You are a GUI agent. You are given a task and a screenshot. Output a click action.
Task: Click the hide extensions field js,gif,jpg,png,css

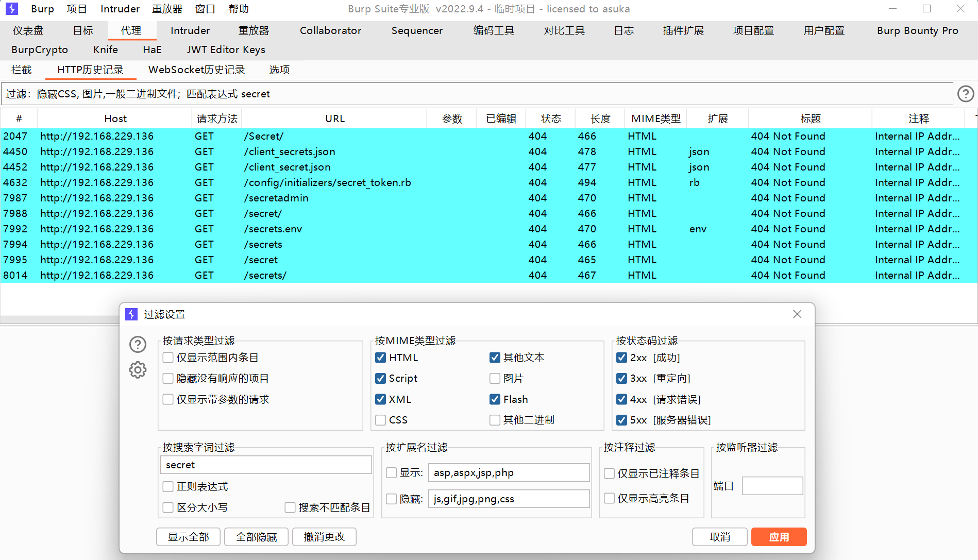pyautogui.click(x=509, y=499)
